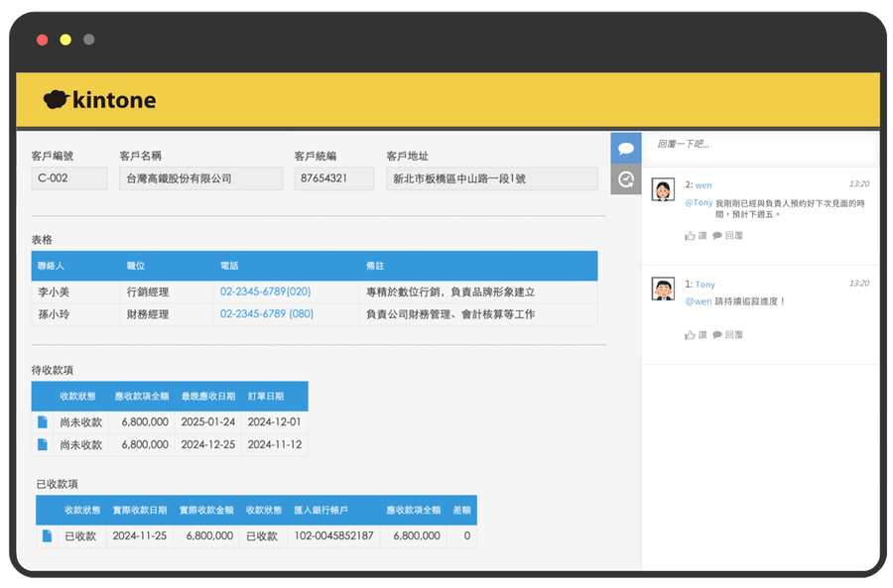Image resolution: width=893 pixels, height=588 pixels.
Task: Click Tony's avatar picture
Action: click(x=663, y=290)
